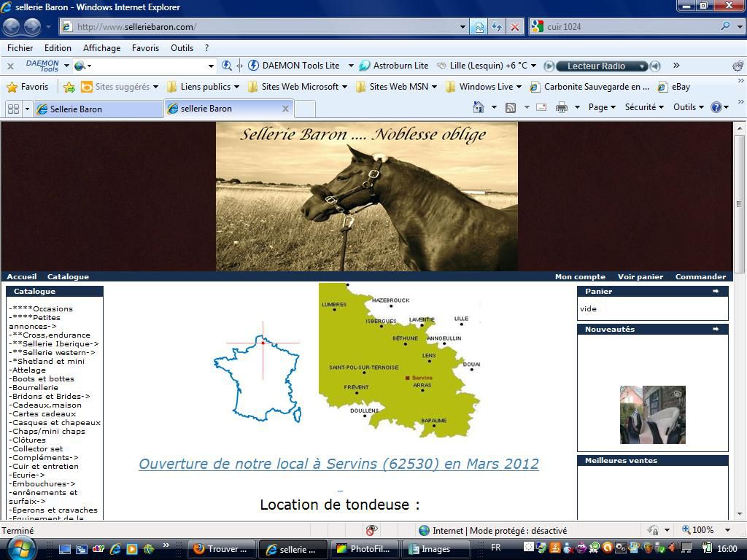Image resolution: width=747 pixels, height=560 pixels.
Task: Click the saddle thumbnail under Nouveautés
Action: pyautogui.click(x=652, y=415)
